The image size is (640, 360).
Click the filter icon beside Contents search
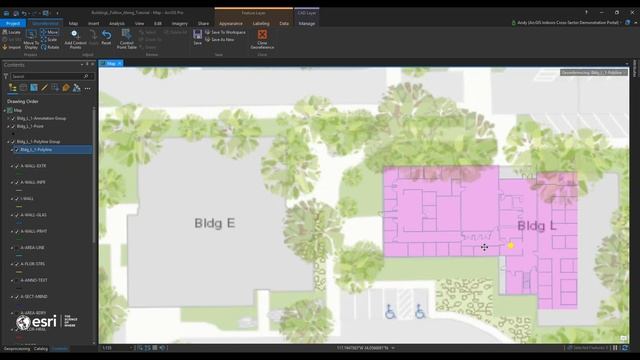pos(6,76)
